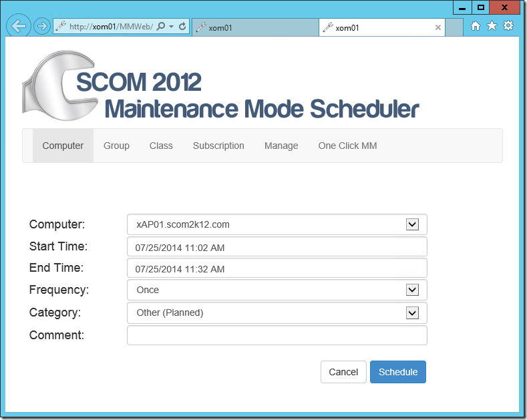Viewport: 527px width, 420px height.
Task: Click the empty Comment text field
Action: pyautogui.click(x=277, y=335)
